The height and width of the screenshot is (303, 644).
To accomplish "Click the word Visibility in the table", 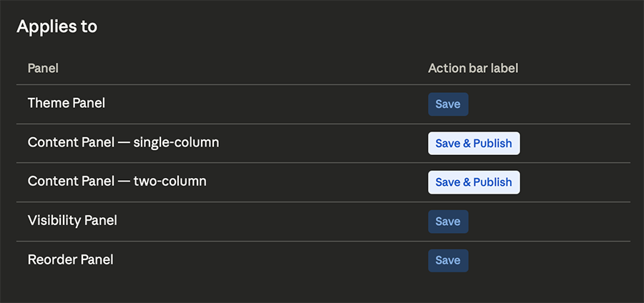I will click(x=54, y=221).
